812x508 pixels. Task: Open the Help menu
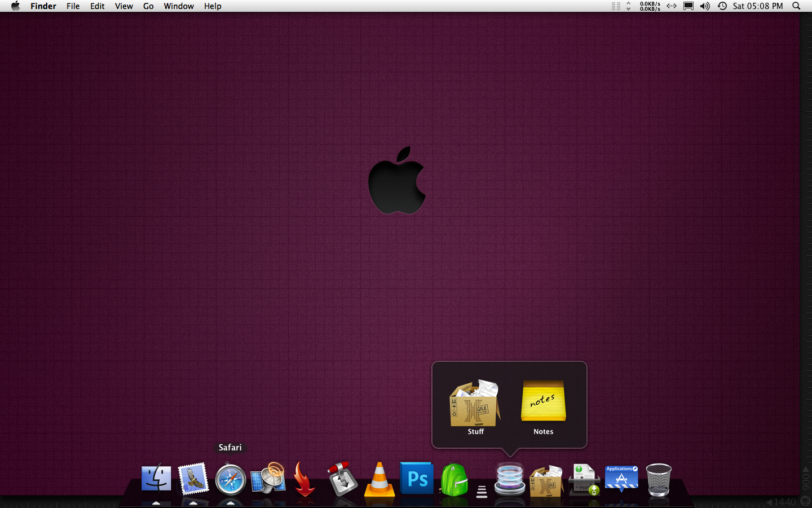pos(213,6)
